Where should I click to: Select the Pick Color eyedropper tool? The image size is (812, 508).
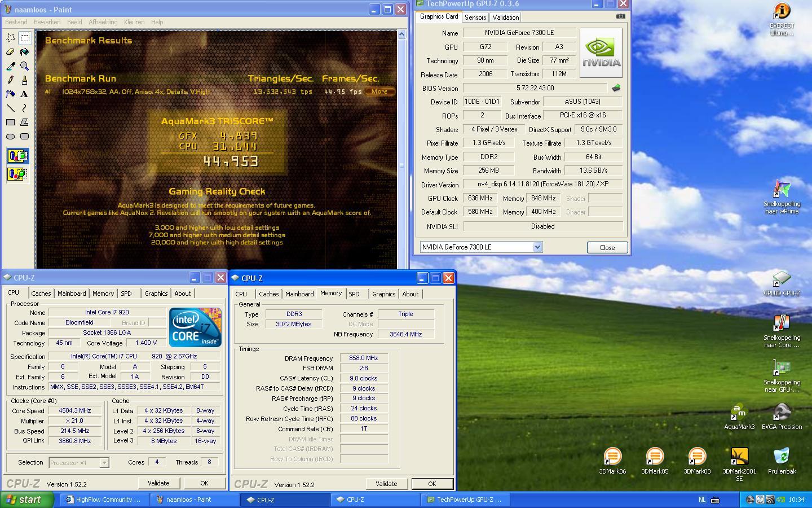click(x=11, y=66)
